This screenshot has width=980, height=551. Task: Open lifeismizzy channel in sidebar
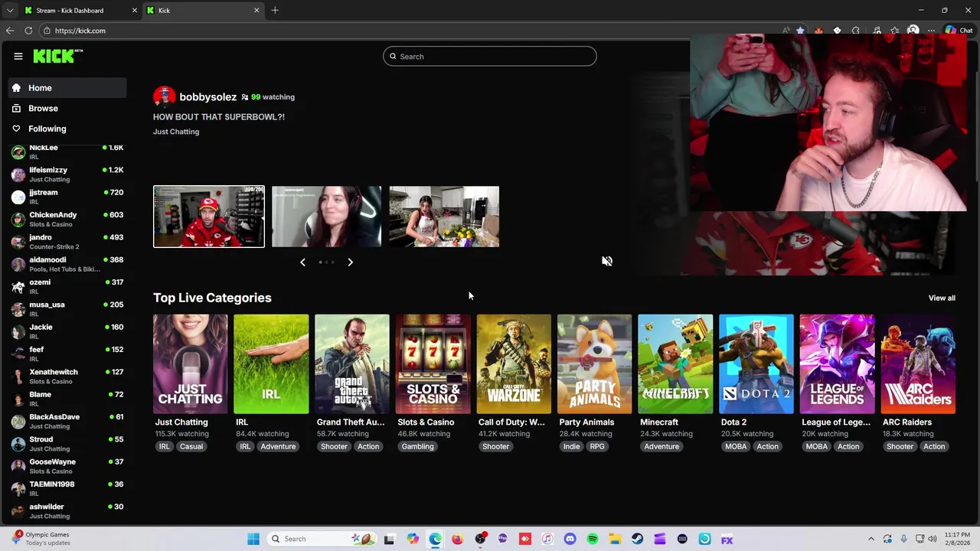tap(67, 174)
